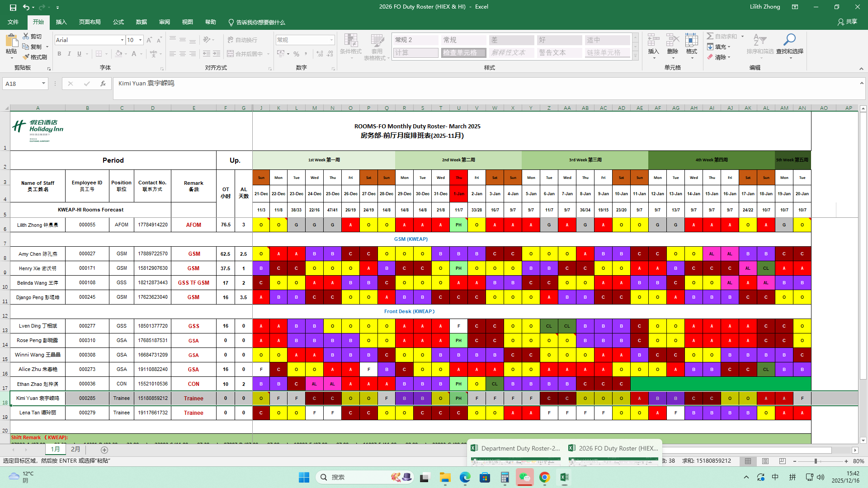This screenshot has width=868, height=488.
Task: Switch to Page Layout view in status bar
Action: (765, 461)
